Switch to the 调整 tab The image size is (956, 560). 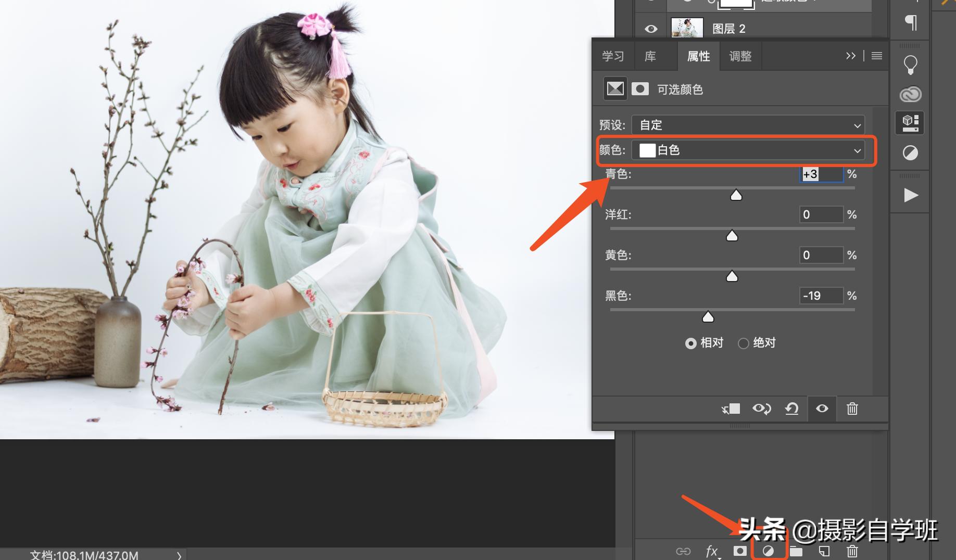coord(740,56)
